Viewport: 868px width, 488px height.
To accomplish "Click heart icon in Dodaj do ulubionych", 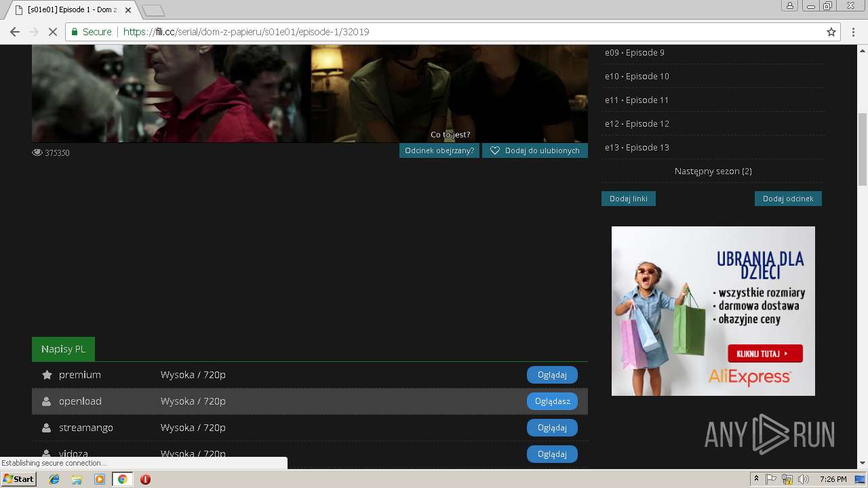I will pos(495,150).
